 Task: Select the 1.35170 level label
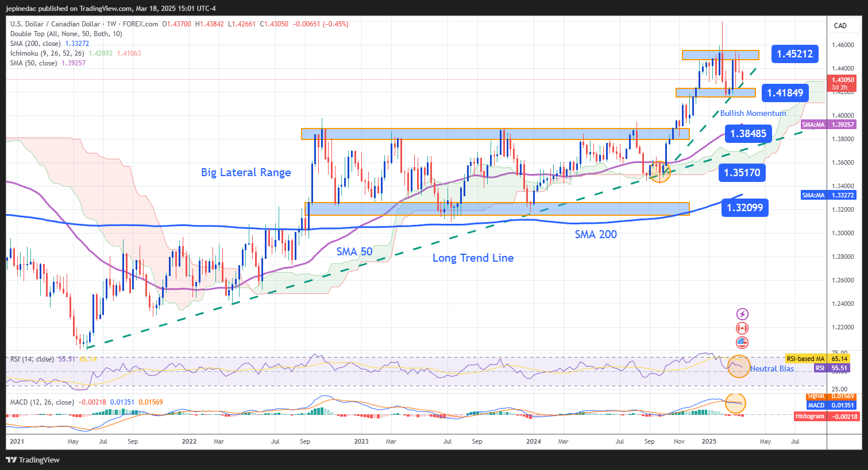(742, 172)
